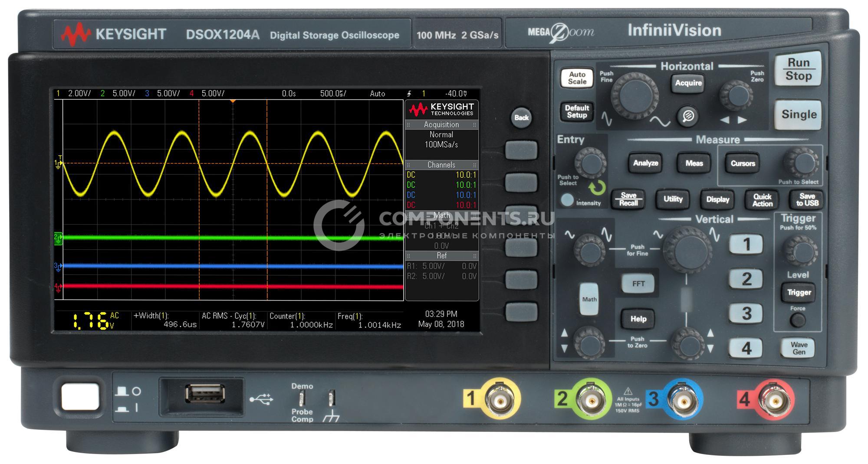Click the 500.0 time per division readout
This screenshot has width=868, height=464.
(x=333, y=93)
